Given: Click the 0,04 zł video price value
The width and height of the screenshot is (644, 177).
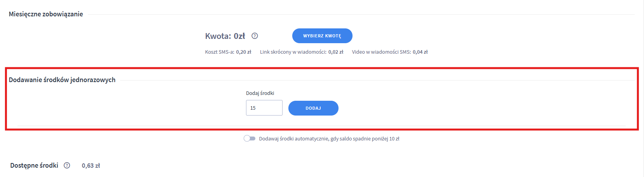Looking at the screenshot, I should [x=420, y=52].
